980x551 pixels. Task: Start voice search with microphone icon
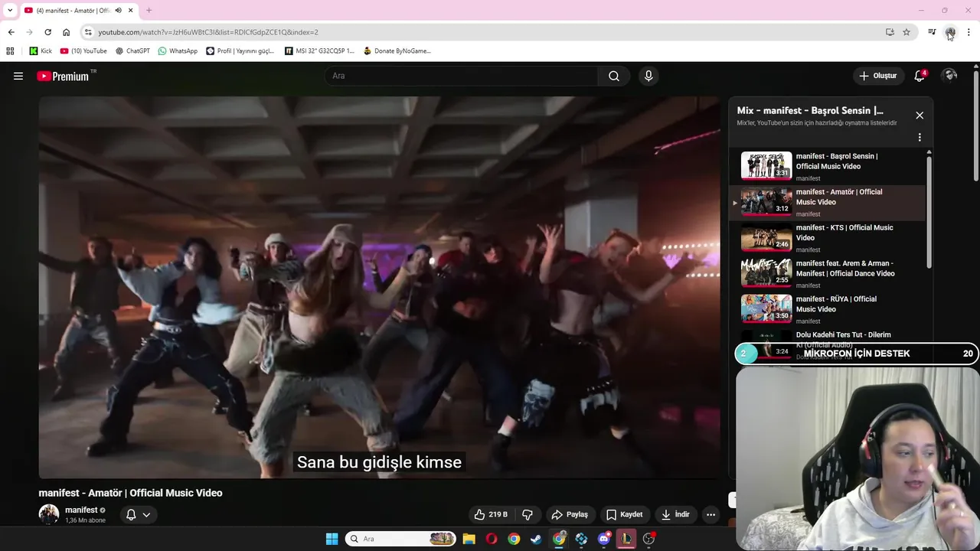click(648, 76)
